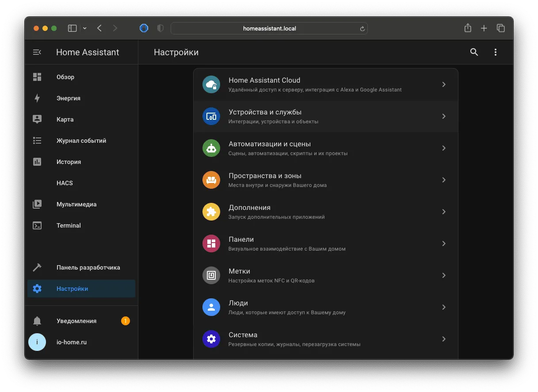
Task: Open the Terminal console icon
Action: click(37, 225)
